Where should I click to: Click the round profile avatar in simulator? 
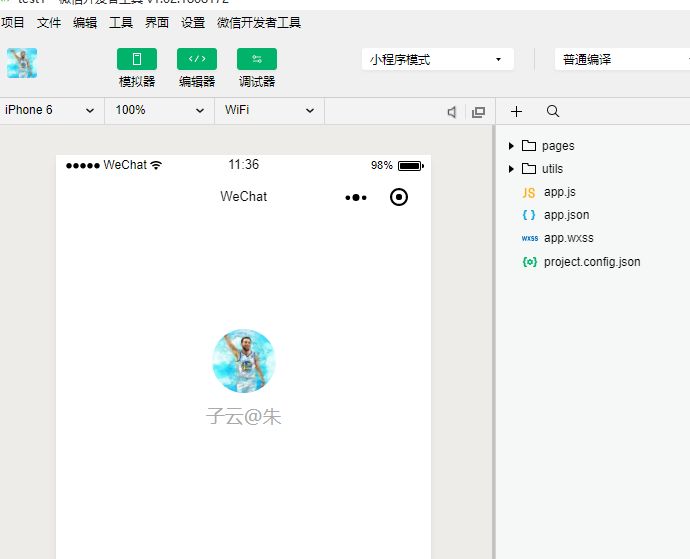point(244,361)
